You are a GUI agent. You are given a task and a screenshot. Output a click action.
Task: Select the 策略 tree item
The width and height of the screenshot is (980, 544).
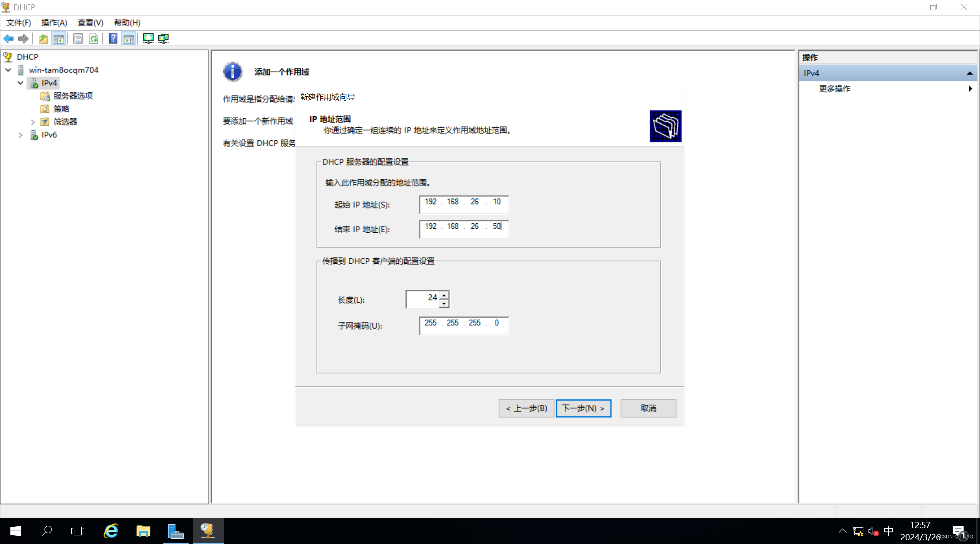61,109
